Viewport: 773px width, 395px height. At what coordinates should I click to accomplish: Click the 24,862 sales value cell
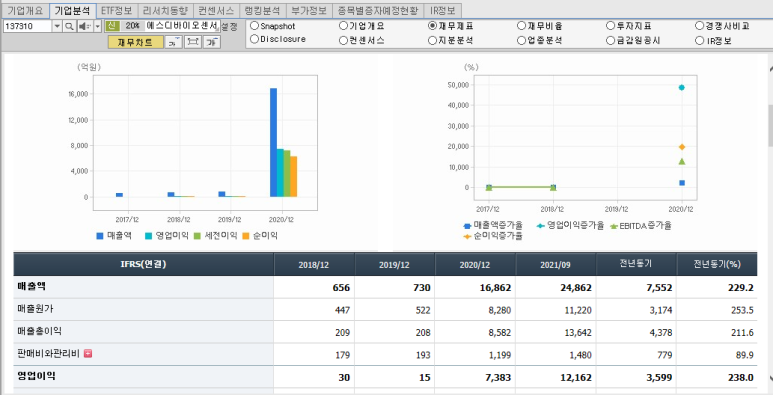[x=556, y=287]
